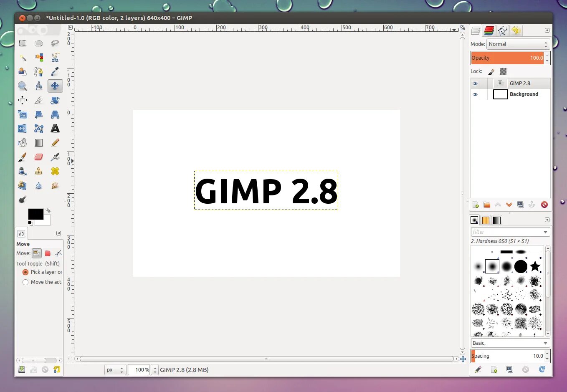The image size is (567, 392).
Task: Select the Blend gradient tool
Action: 39,143
